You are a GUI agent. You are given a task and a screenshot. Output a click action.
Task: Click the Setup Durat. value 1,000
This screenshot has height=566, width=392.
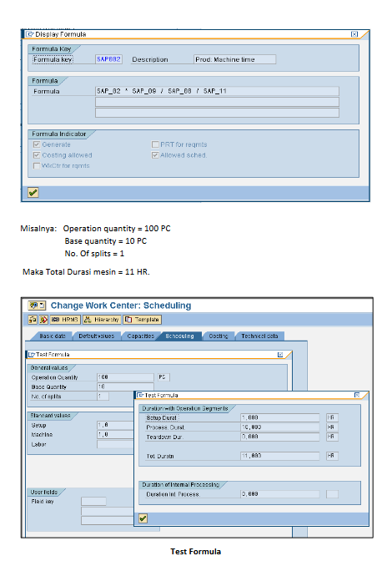(280, 417)
